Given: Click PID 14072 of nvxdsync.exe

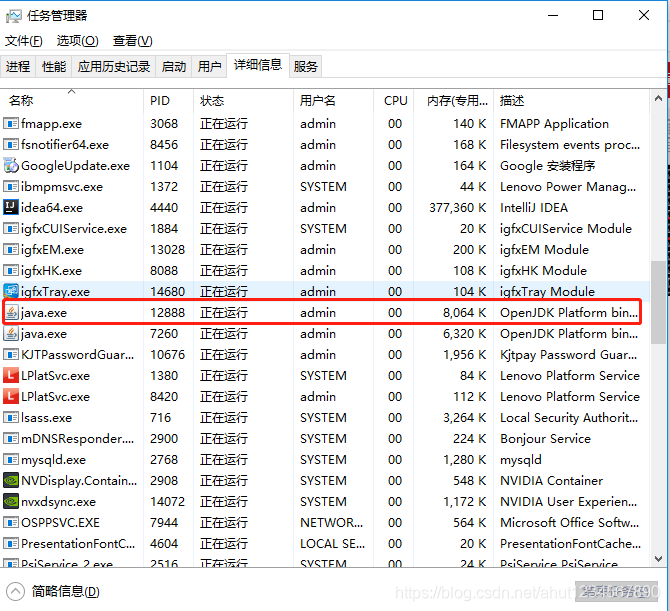Looking at the screenshot, I should tap(167, 501).
